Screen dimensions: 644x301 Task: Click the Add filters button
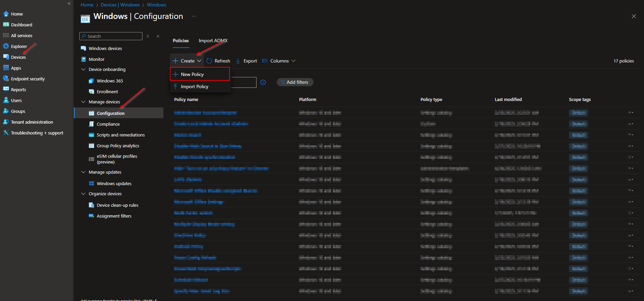point(295,82)
